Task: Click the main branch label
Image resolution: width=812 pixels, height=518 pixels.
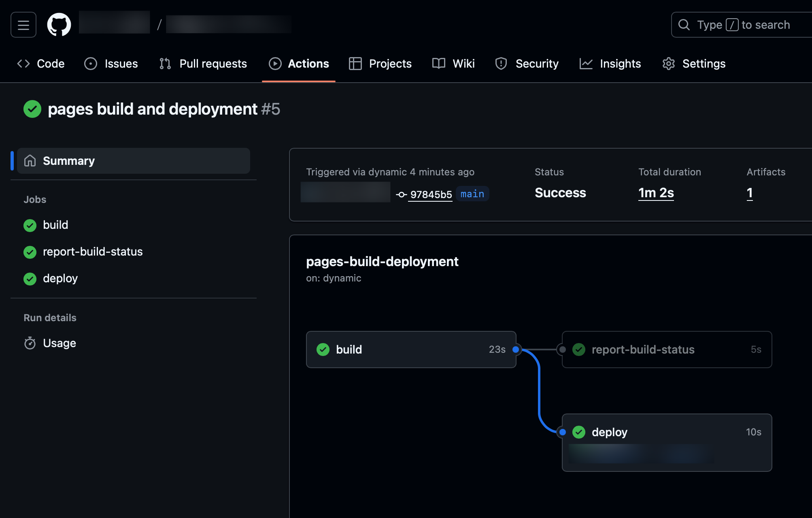Action: [x=472, y=194]
